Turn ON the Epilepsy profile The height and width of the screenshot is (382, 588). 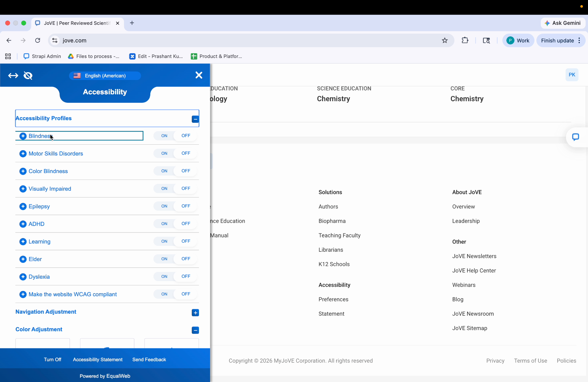(x=164, y=206)
